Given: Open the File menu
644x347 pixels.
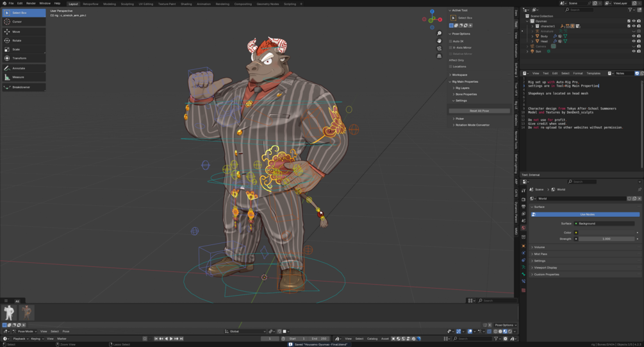Looking at the screenshot, I should tap(11, 3).
